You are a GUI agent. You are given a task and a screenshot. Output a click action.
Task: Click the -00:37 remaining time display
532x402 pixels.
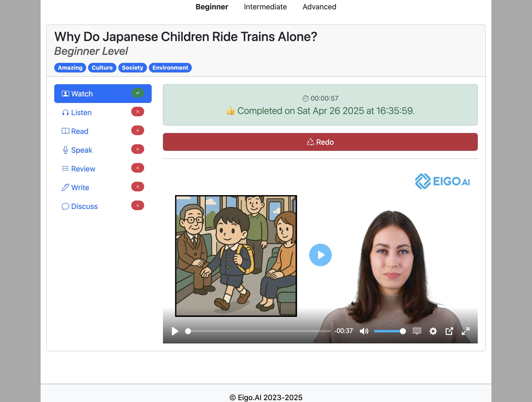(x=343, y=331)
